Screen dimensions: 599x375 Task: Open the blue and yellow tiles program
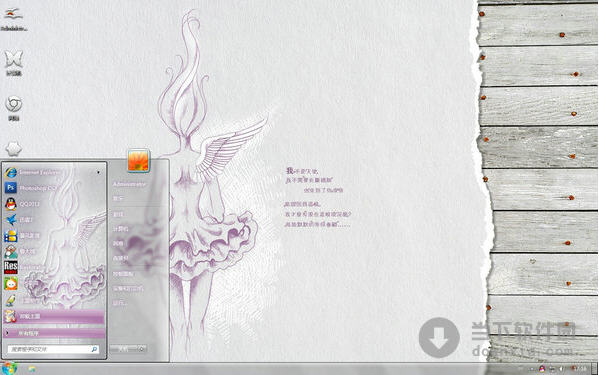tap(53, 236)
